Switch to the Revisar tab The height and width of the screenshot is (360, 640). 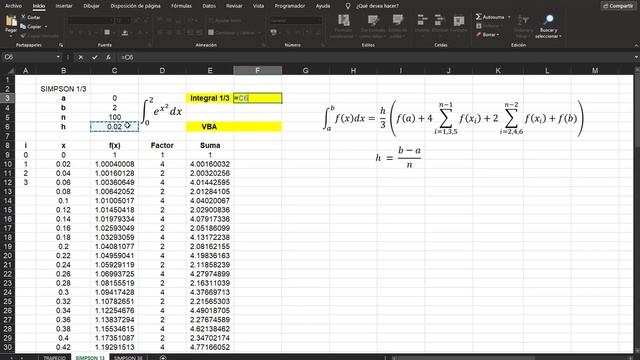click(x=234, y=6)
